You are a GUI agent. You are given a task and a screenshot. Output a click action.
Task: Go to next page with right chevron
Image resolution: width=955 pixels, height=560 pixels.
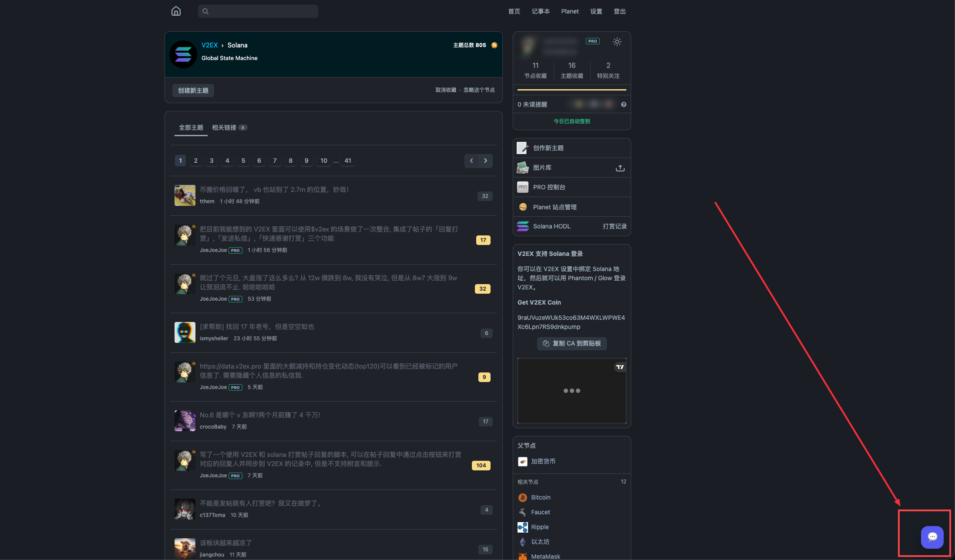(485, 161)
